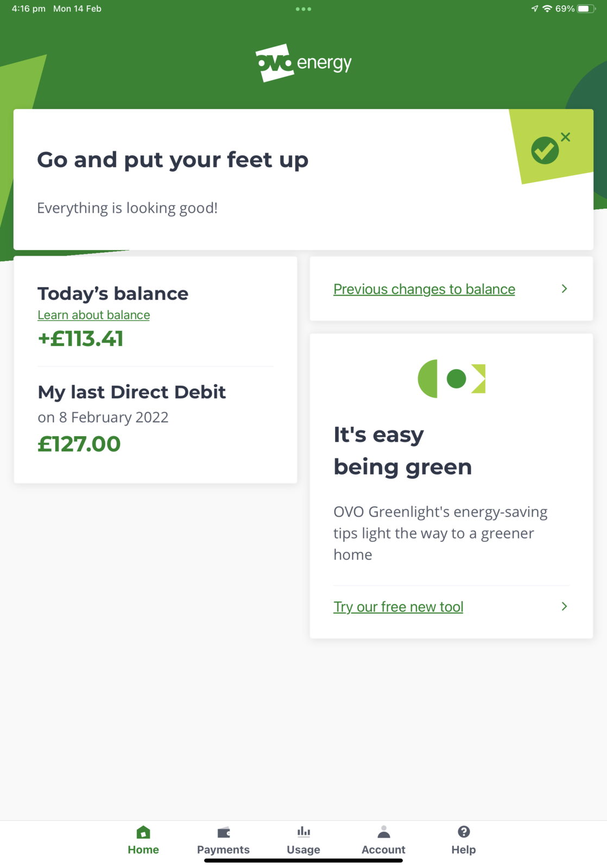Open Previous changes to balance link
Viewport: 607px width, 868px height.
pyautogui.click(x=424, y=289)
